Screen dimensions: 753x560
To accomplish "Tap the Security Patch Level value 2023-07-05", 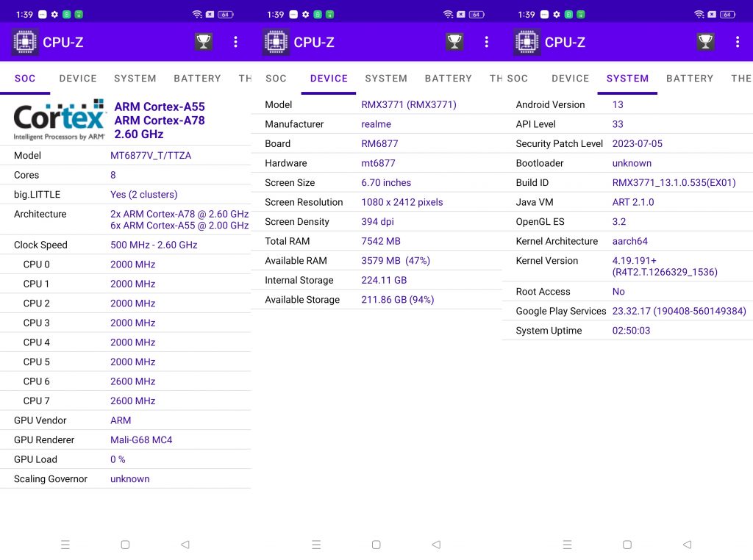I will coord(638,143).
